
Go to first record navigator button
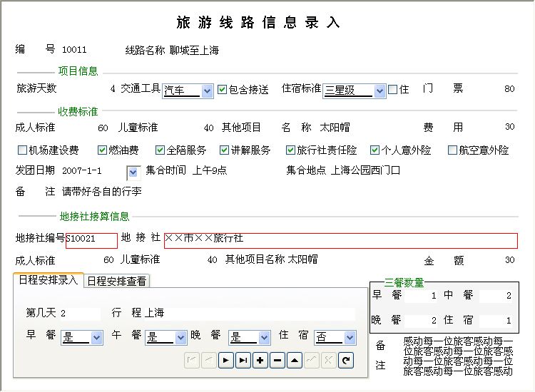coord(191,361)
